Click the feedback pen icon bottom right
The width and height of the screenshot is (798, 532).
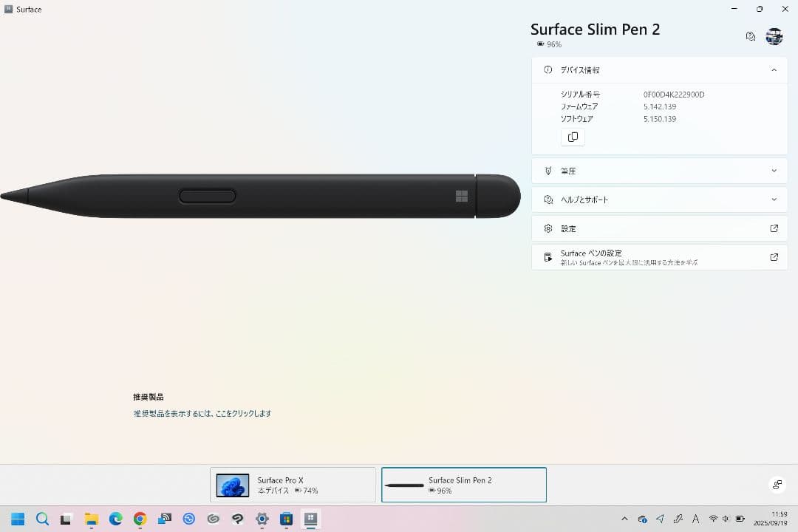(777, 485)
